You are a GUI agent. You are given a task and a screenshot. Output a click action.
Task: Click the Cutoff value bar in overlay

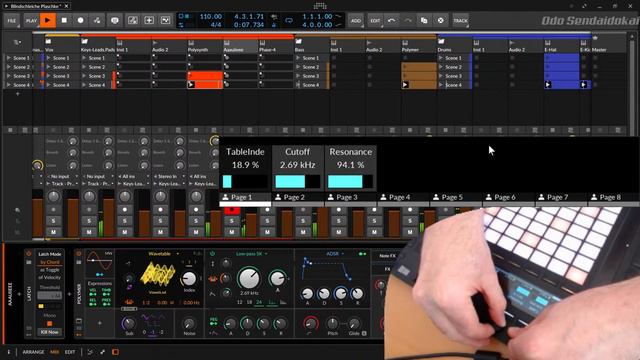[297, 181]
